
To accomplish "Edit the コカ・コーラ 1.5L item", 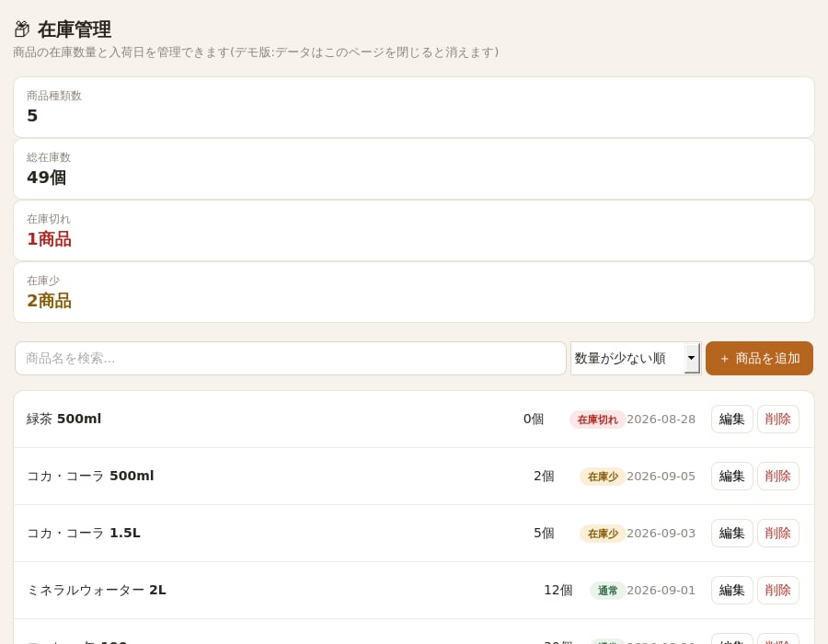I will 732,534.
